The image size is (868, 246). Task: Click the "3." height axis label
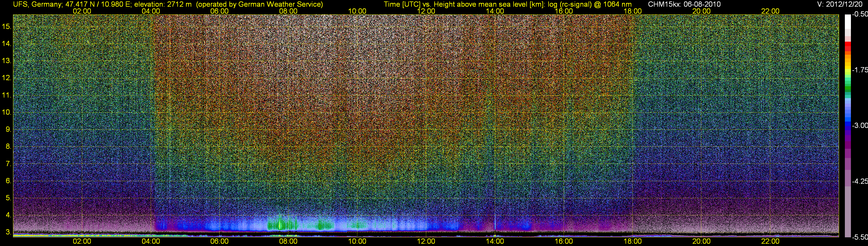(9, 232)
